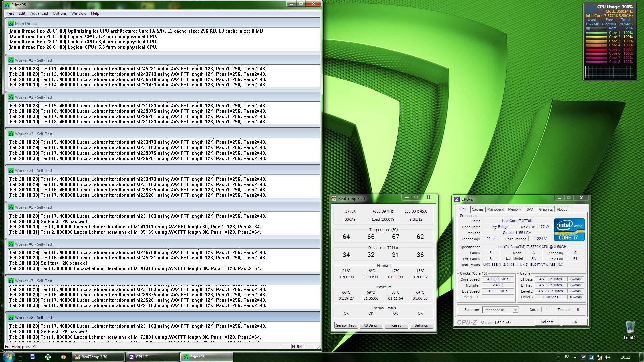Screen dimensions: 644x362
Task: Click the CPU-Z purple Z title icon
Action: pyautogui.click(x=457, y=199)
